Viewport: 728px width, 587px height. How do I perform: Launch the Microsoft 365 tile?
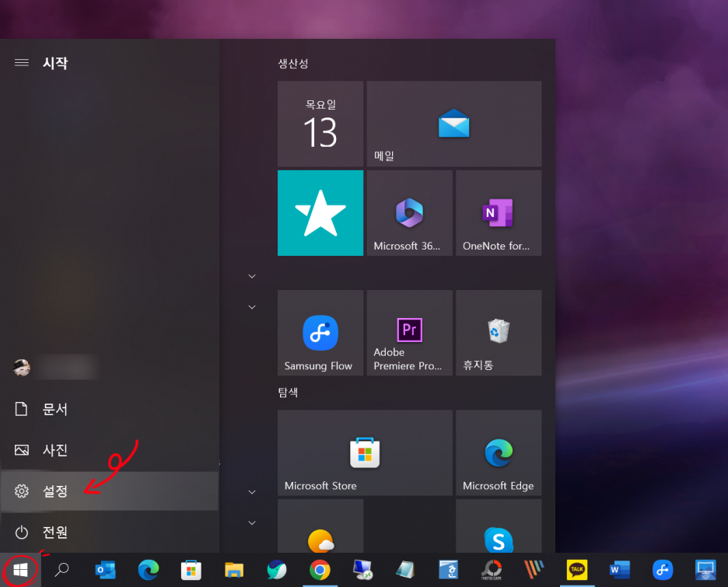tap(409, 213)
